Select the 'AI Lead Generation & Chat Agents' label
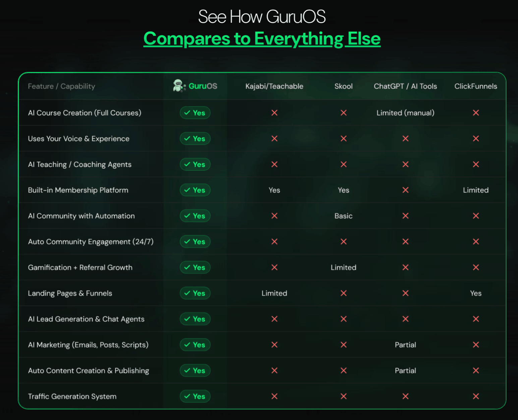 click(86, 319)
